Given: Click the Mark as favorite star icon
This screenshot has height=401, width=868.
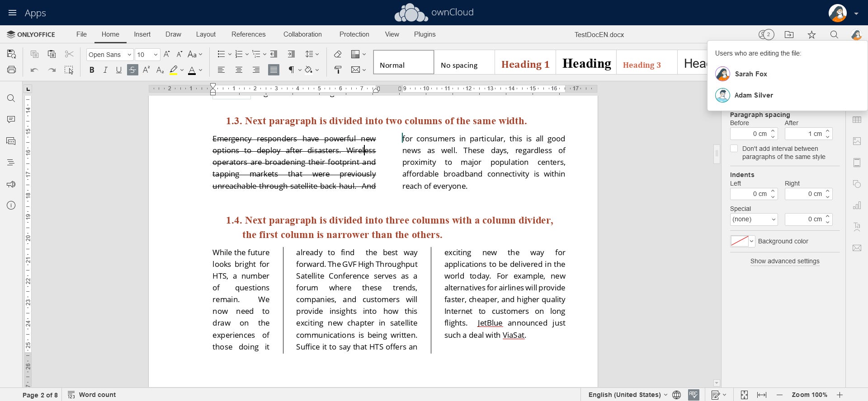Looking at the screenshot, I should 811,35.
